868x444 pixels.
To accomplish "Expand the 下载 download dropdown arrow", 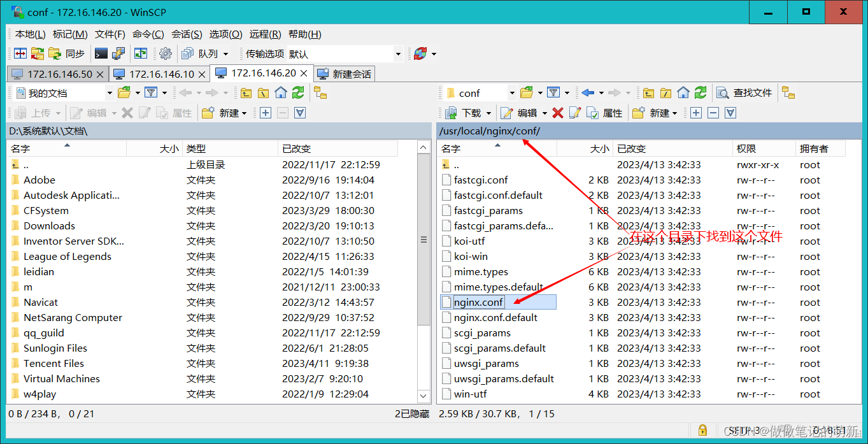I will click(488, 113).
